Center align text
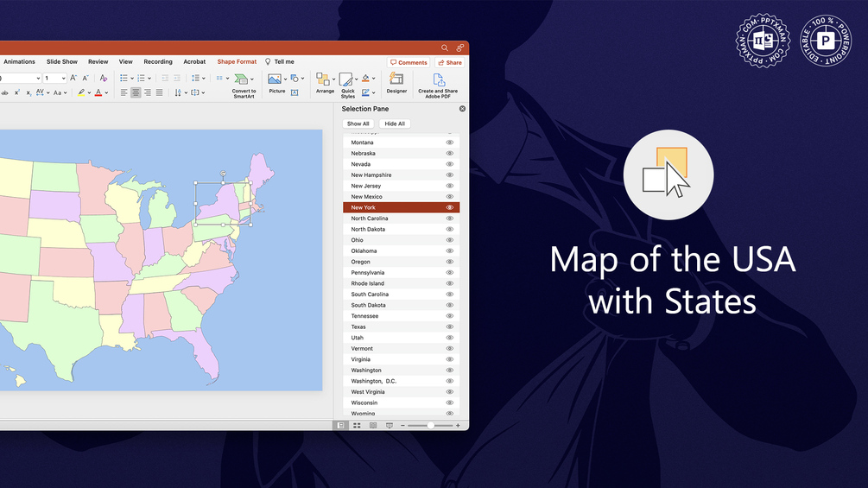This screenshot has height=488, width=868. pyautogui.click(x=136, y=92)
